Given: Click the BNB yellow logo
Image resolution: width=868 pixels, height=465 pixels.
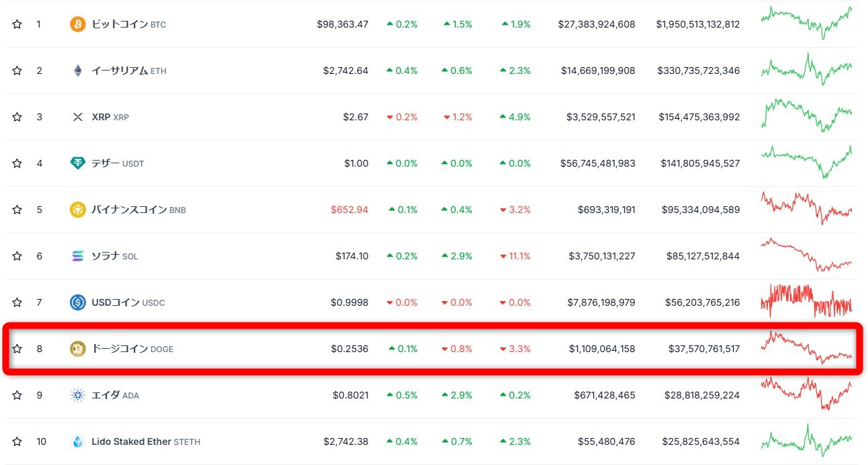Looking at the screenshot, I should (78, 210).
